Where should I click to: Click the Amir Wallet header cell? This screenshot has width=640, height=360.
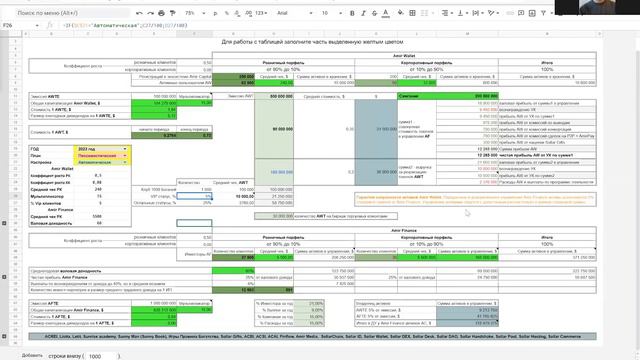click(404, 56)
